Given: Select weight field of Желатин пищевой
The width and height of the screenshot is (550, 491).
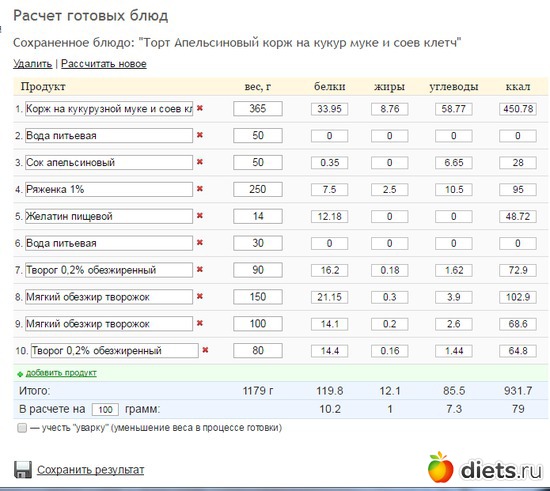Looking at the screenshot, I should coord(258,216).
